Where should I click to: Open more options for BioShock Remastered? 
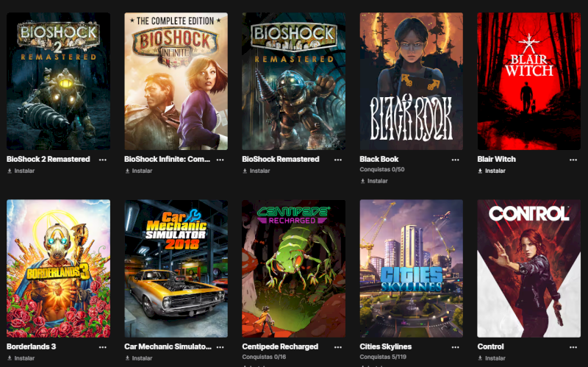click(338, 160)
